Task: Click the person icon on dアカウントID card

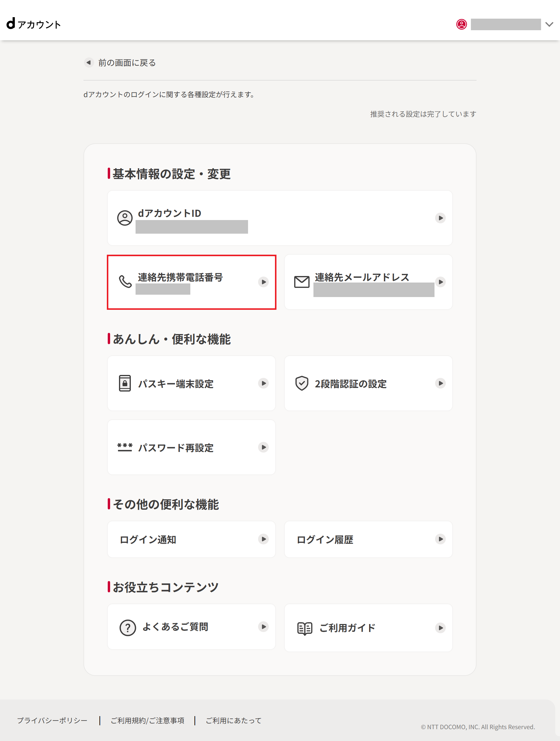Action: coord(125,218)
